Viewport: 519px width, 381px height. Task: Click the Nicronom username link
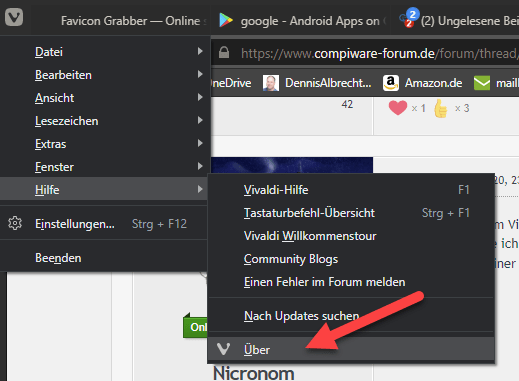point(253,373)
